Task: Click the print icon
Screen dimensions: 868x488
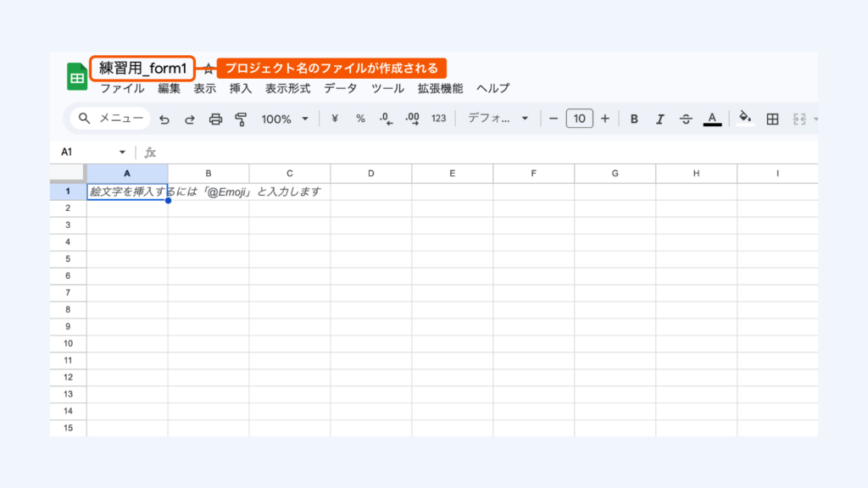Action: [x=215, y=119]
